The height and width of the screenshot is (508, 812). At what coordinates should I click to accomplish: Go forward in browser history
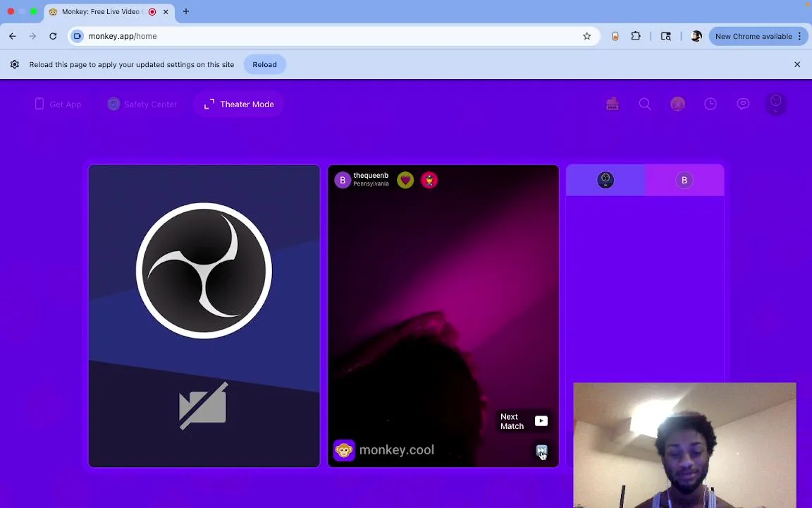pos(32,36)
